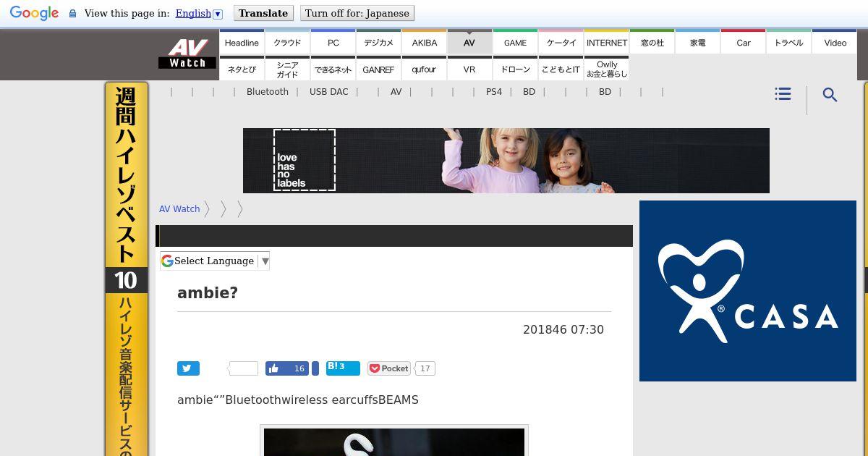Go to the Car tab

point(744,42)
